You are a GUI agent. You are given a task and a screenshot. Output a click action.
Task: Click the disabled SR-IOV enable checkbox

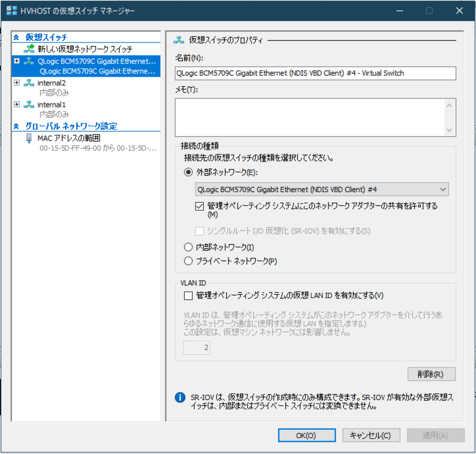tap(200, 231)
